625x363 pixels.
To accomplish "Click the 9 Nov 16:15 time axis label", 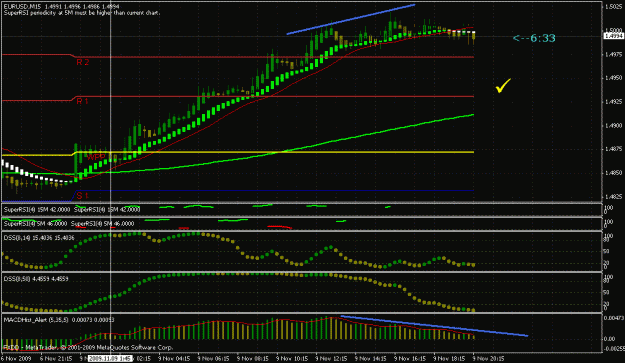I will click(410, 359).
